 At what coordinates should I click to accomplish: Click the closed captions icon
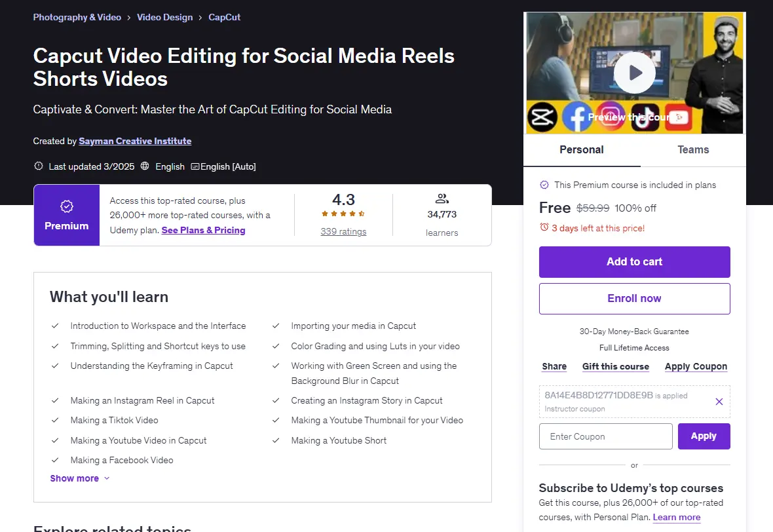pos(195,166)
